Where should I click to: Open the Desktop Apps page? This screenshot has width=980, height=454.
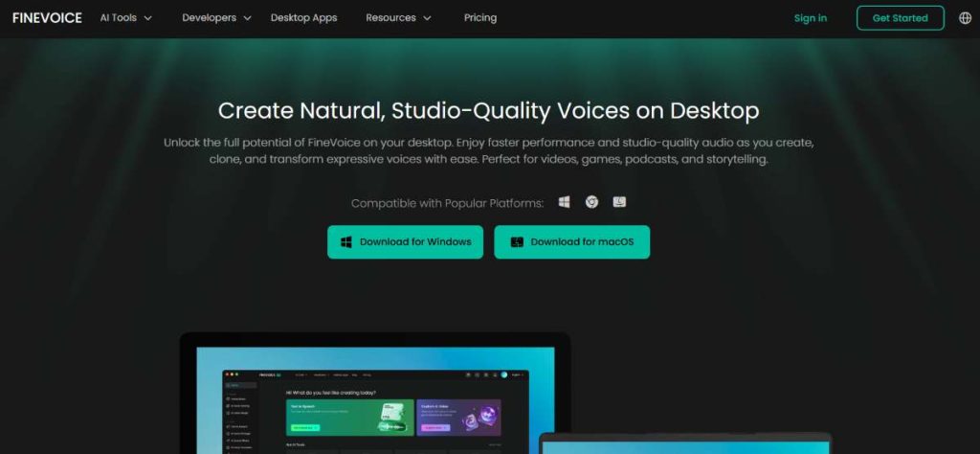point(303,18)
